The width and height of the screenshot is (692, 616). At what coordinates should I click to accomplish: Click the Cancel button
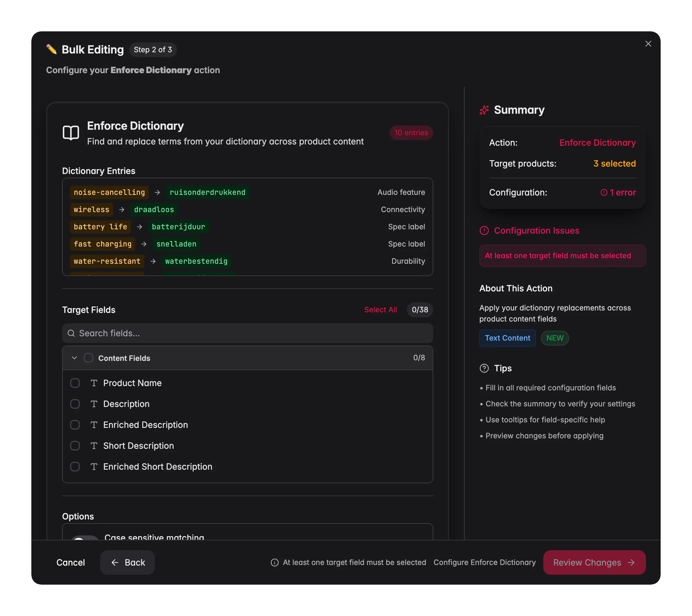(x=70, y=563)
